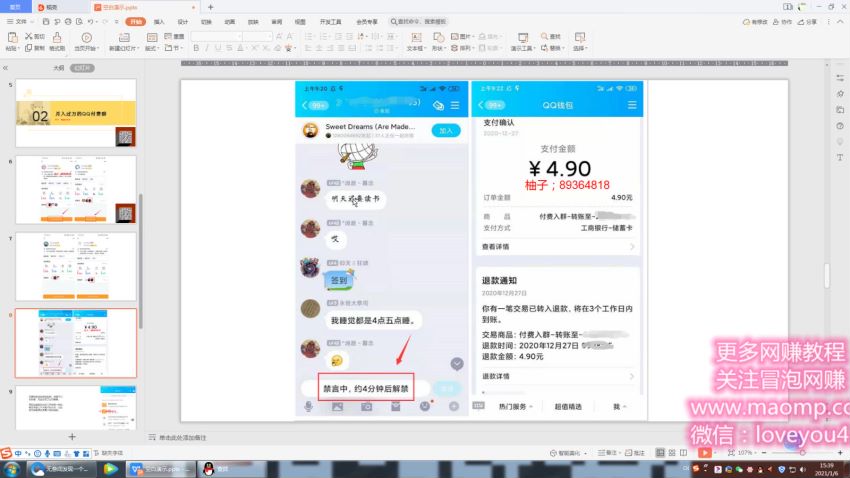
Task: Click the Sogou input method S icon
Action: [x=6, y=453]
